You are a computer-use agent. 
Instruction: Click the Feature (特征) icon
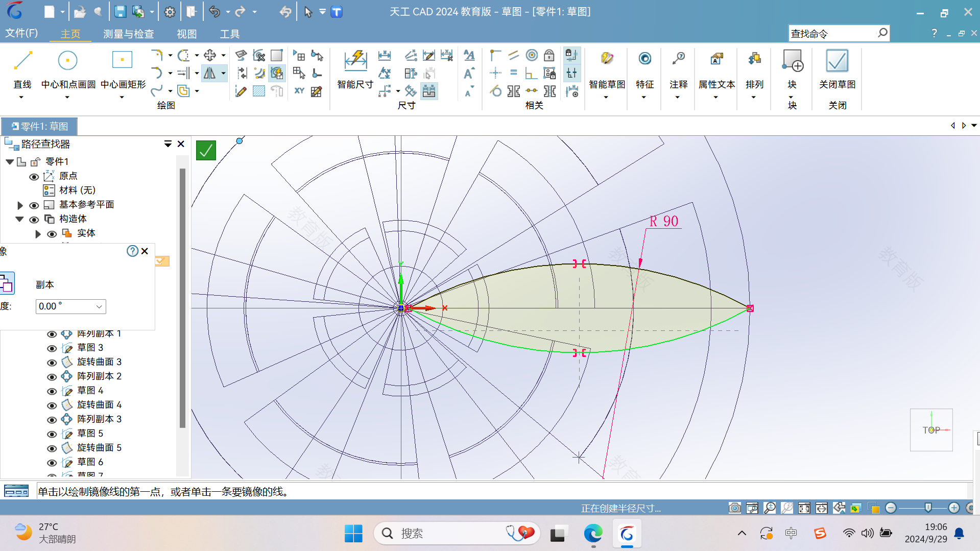[644, 59]
